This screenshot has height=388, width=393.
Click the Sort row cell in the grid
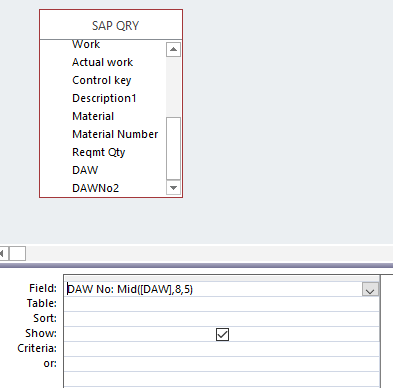pyautogui.click(x=222, y=319)
